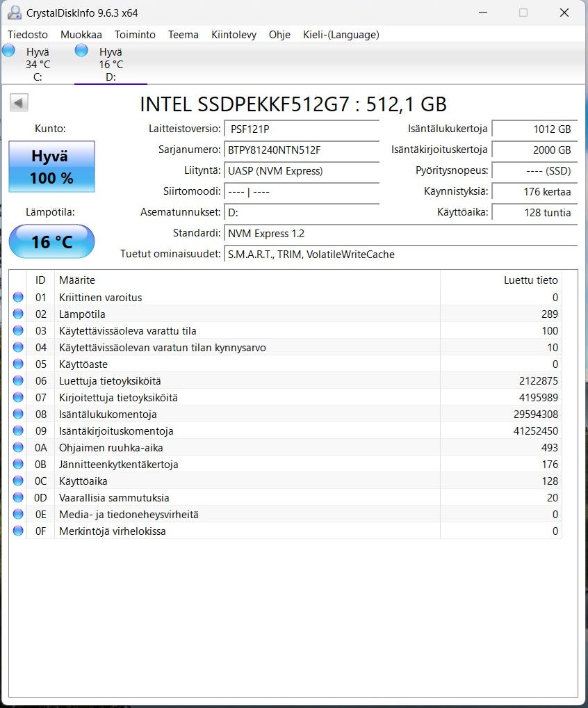Click the status orb for Merkintöjä virhelokissa
The height and width of the screenshot is (708, 588).
18,531
